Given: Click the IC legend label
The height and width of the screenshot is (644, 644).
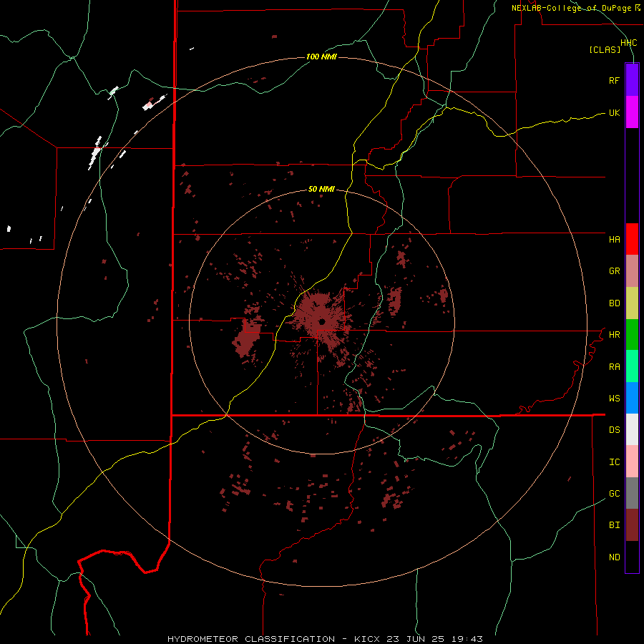Looking at the screenshot, I should [614, 462].
